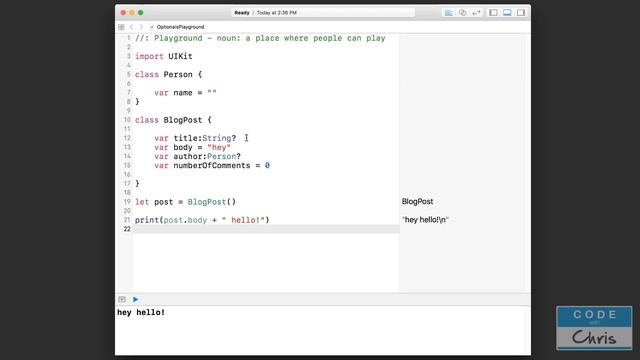
Task: Click the Ready status activity field
Action: [323, 13]
